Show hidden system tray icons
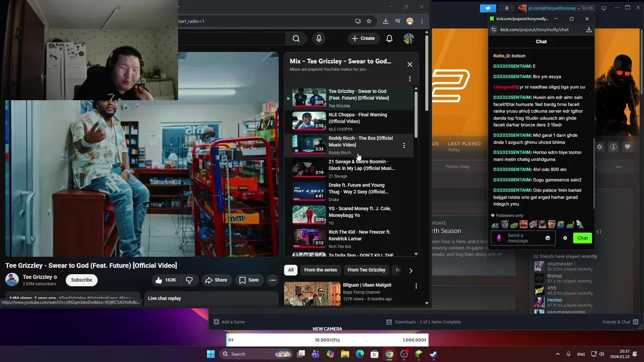The width and height of the screenshot is (644, 362). (x=557, y=354)
